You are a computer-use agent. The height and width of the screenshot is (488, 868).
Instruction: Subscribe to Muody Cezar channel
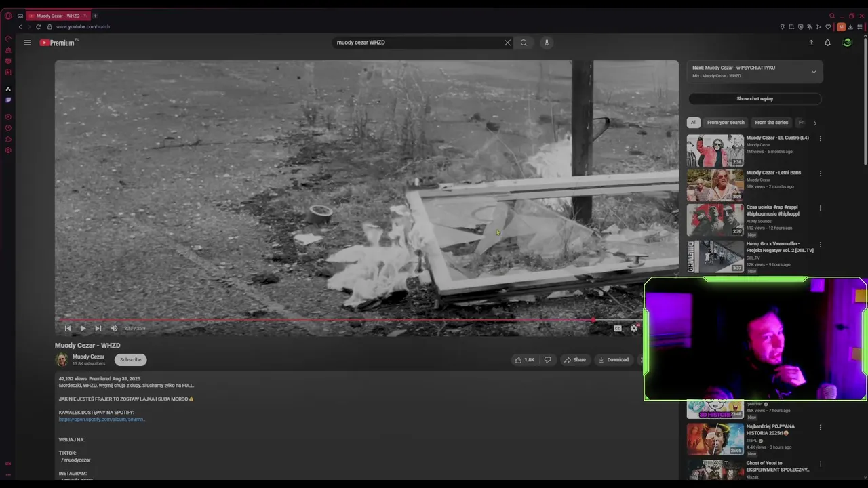click(131, 360)
